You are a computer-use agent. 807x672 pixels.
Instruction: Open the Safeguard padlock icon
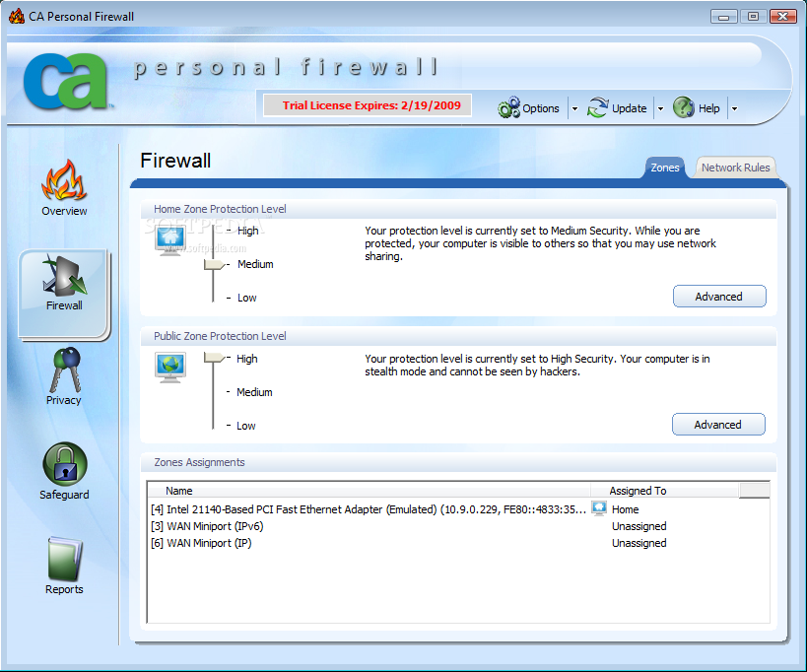click(65, 464)
